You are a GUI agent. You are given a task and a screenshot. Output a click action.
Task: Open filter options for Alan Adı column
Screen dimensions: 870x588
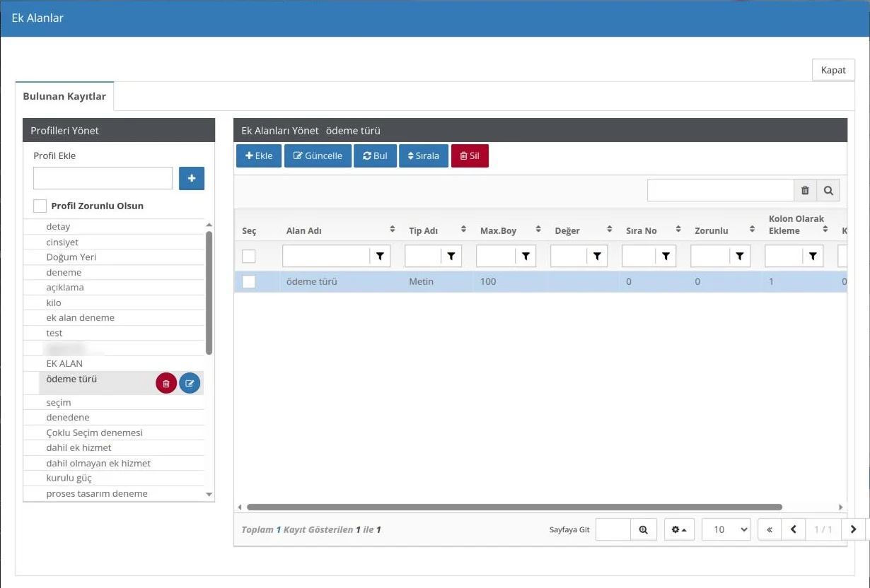point(380,256)
